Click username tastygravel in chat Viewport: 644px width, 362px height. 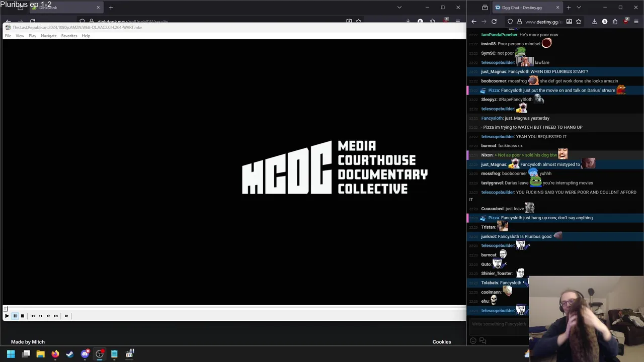[492, 183]
